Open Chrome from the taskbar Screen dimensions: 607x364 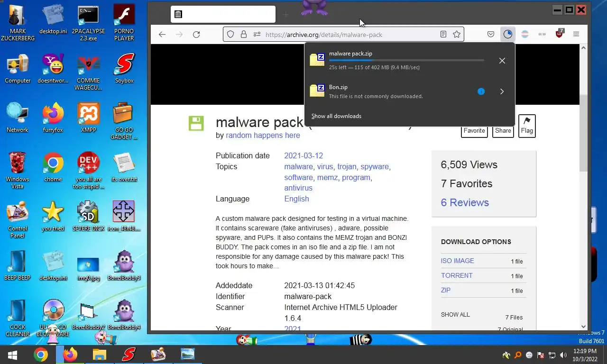(x=41, y=355)
